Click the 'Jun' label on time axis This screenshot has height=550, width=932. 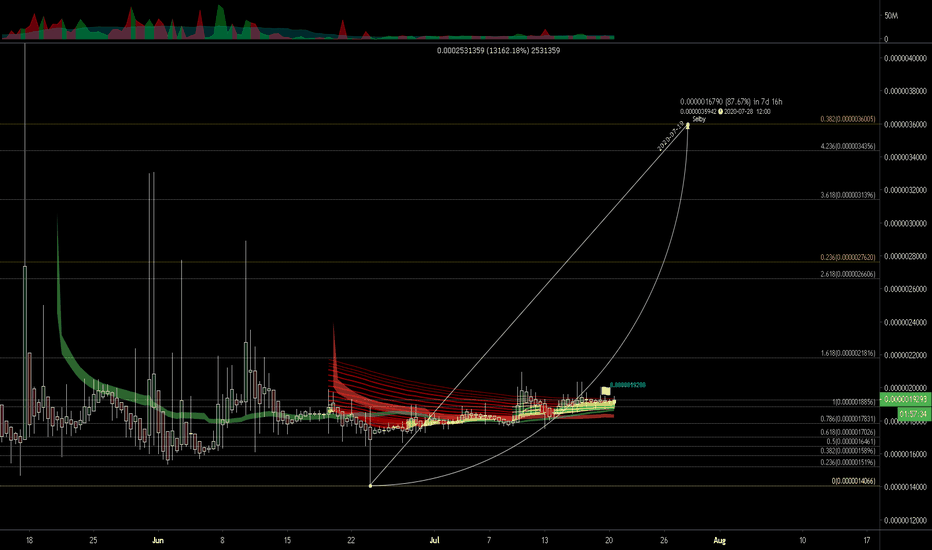158,540
